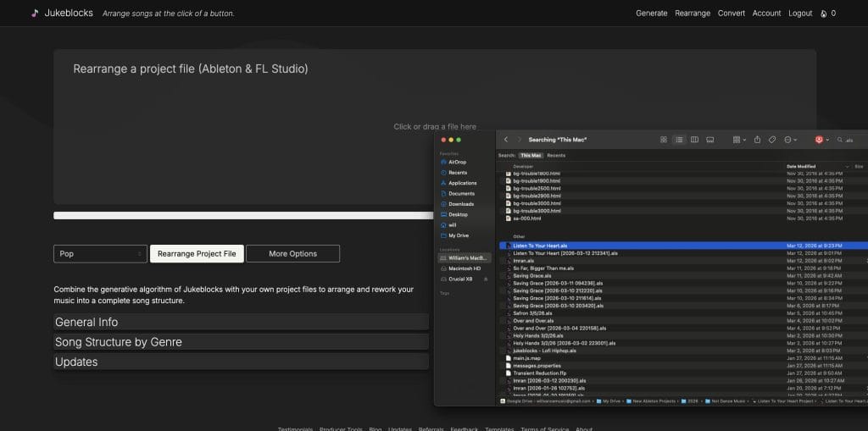
Task: Click the Finder Share icon
Action: pos(757,140)
